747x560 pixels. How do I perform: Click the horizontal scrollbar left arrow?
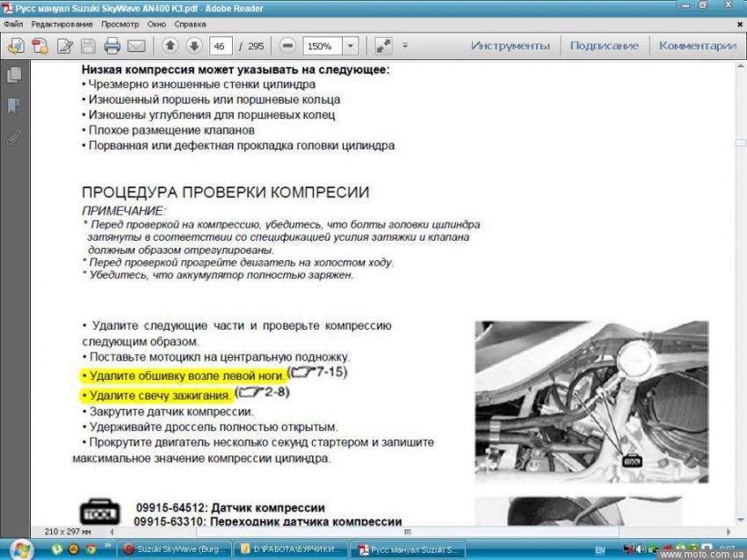(x=112, y=531)
